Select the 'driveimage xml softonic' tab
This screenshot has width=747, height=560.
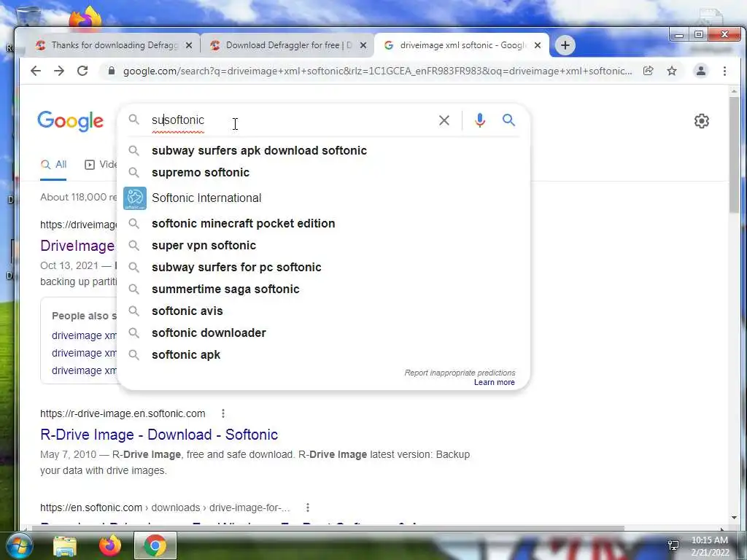[x=462, y=45]
